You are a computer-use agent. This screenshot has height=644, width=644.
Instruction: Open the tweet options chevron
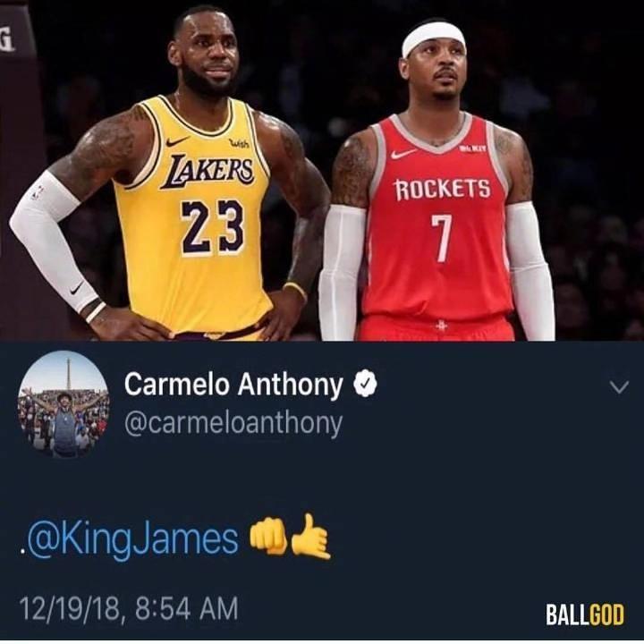(619, 386)
